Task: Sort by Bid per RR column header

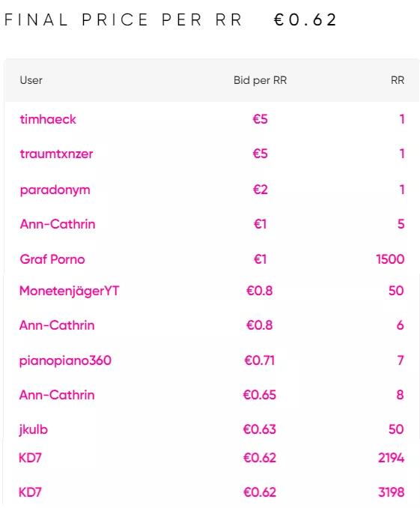Action: (x=260, y=80)
